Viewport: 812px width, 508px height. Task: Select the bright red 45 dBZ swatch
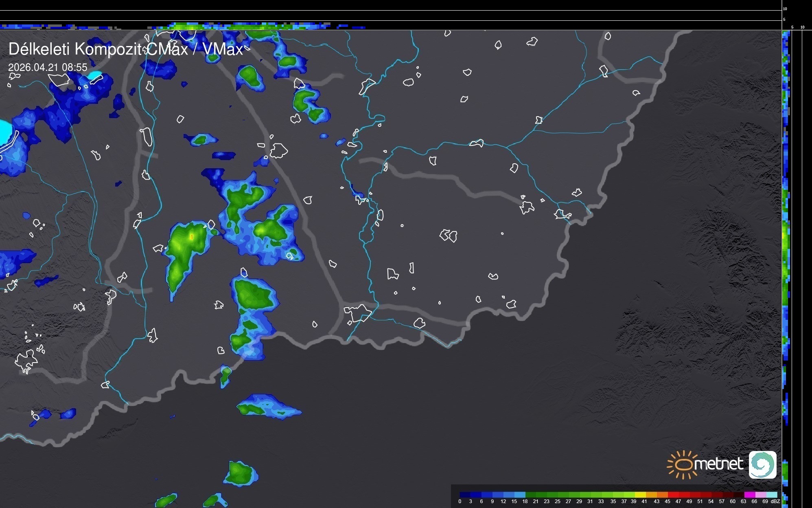673,495
